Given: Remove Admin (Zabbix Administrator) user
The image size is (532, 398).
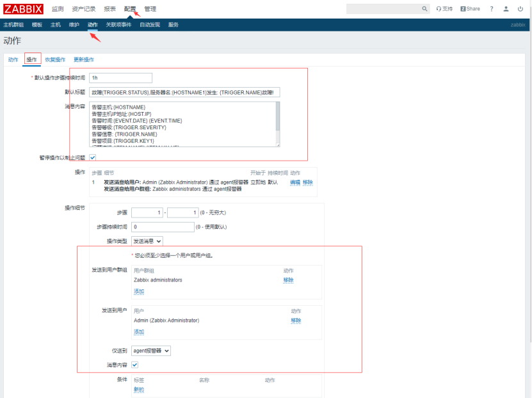Looking at the screenshot, I should pyautogui.click(x=296, y=321).
